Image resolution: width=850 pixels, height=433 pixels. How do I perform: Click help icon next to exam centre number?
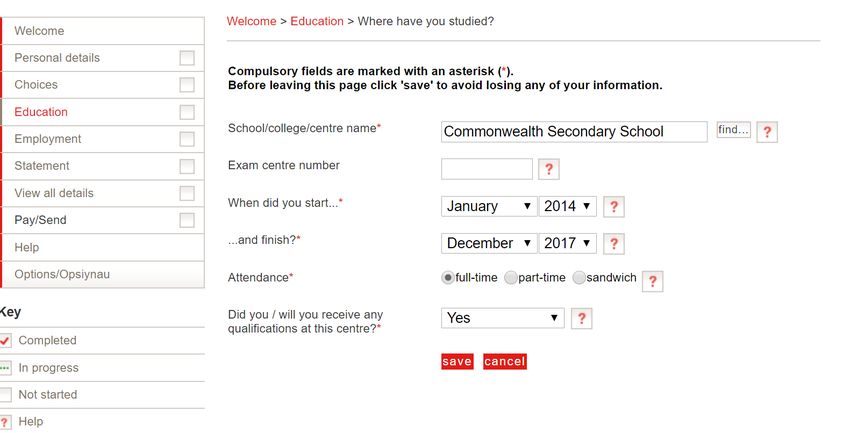549,169
